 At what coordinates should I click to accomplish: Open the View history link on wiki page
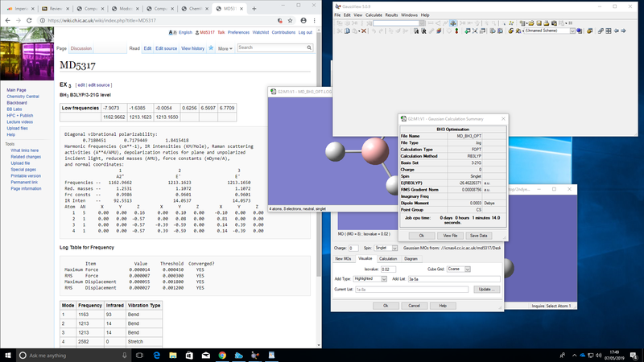192,48
